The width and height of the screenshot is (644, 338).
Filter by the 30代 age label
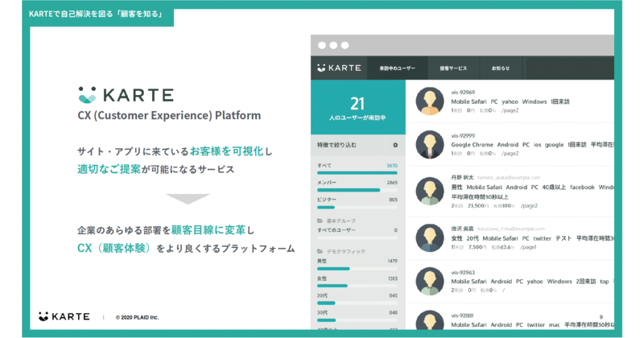pyautogui.click(x=322, y=312)
